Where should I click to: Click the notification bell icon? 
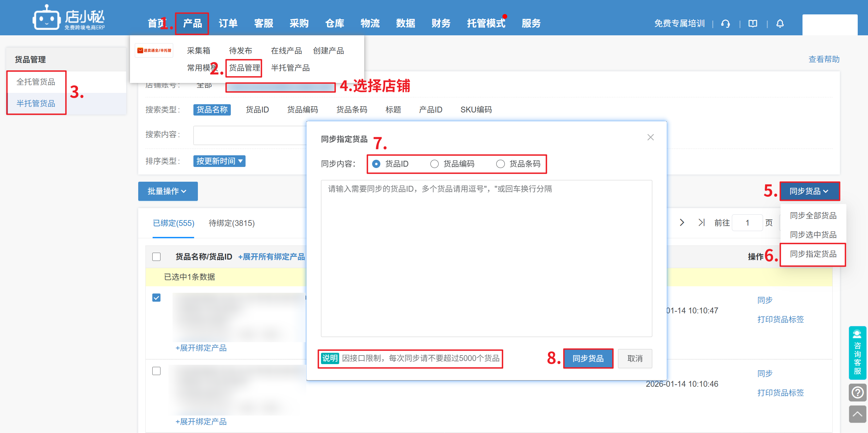click(780, 24)
